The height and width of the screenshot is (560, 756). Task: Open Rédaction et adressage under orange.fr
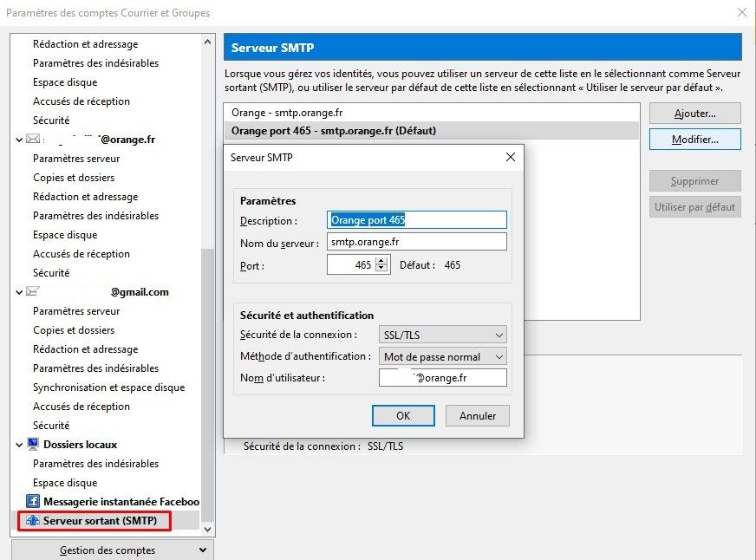85,197
